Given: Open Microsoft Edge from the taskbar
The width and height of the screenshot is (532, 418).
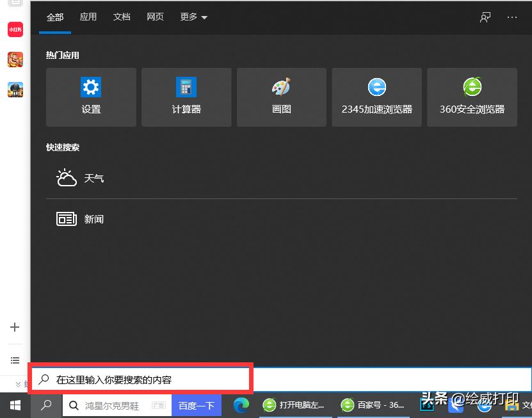Looking at the screenshot, I should pyautogui.click(x=241, y=405).
